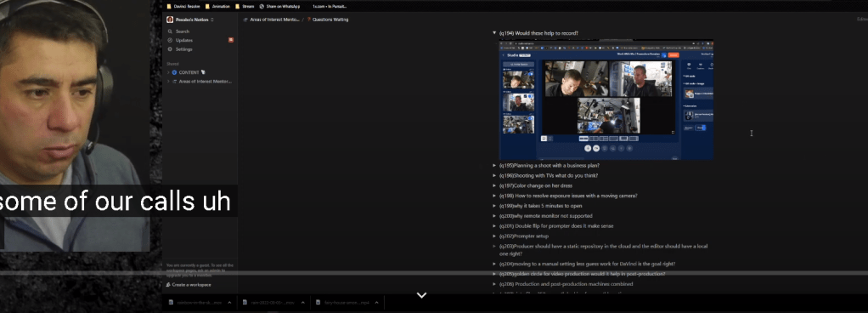The image size is (868, 313).
Task: Click text q199 why it takes 5 minutes
Action: pos(540,206)
